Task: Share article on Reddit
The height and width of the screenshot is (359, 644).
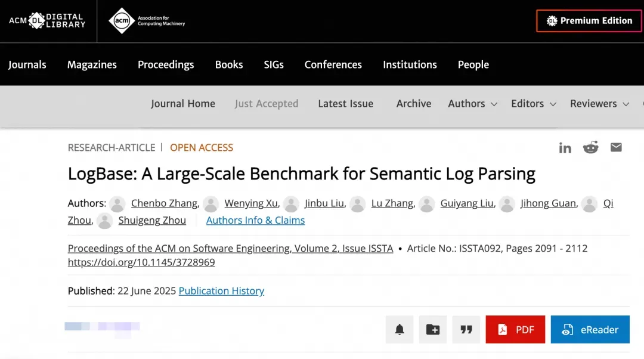Action: [590, 147]
